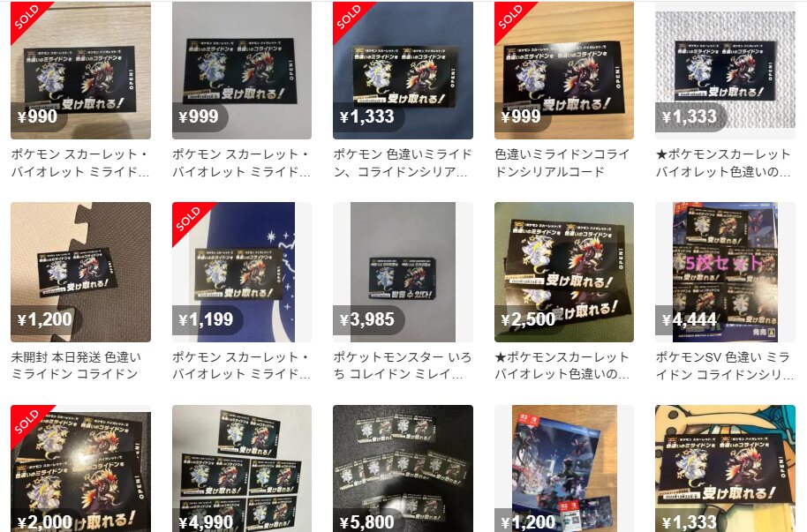Image resolution: width=807 pixels, height=532 pixels.
Task: Open the ¥3,985 listing thumbnail
Action: [403, 272]
